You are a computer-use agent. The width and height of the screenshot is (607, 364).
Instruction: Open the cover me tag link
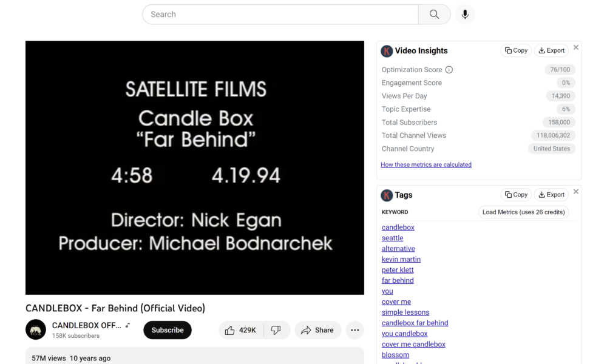(x=396, y=302)
